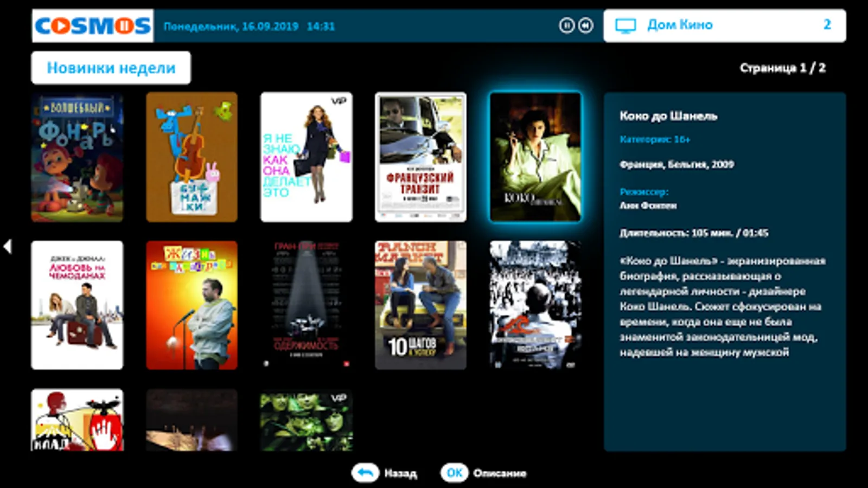Open the Описание description option
Viewport: 868px width, 488px height.
(x=500, y=473)
